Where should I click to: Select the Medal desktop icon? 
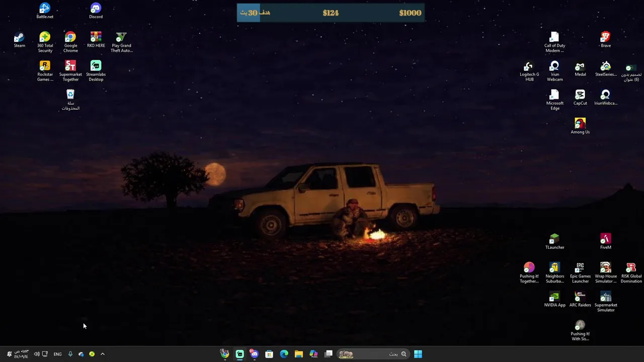click(580, 68)
